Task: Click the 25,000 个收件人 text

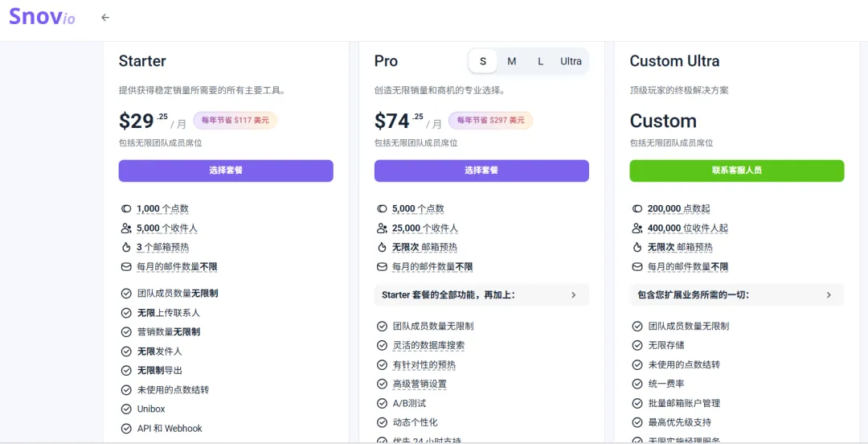Action: point(425,228)
